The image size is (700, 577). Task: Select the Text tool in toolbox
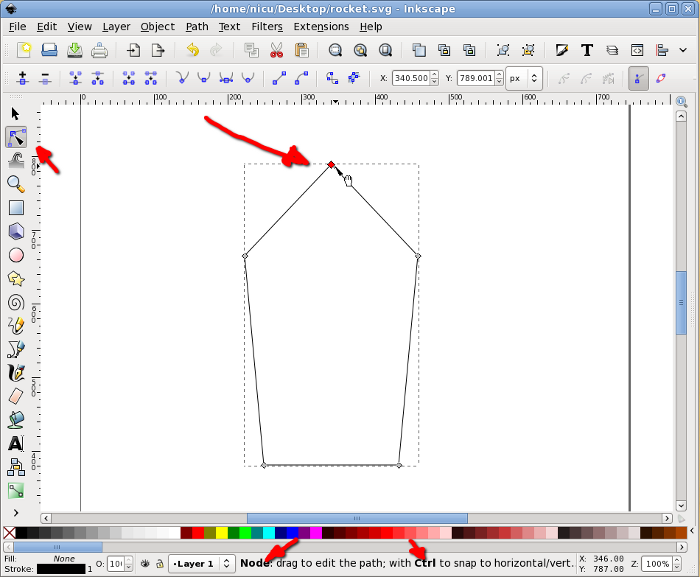(16, 443)
